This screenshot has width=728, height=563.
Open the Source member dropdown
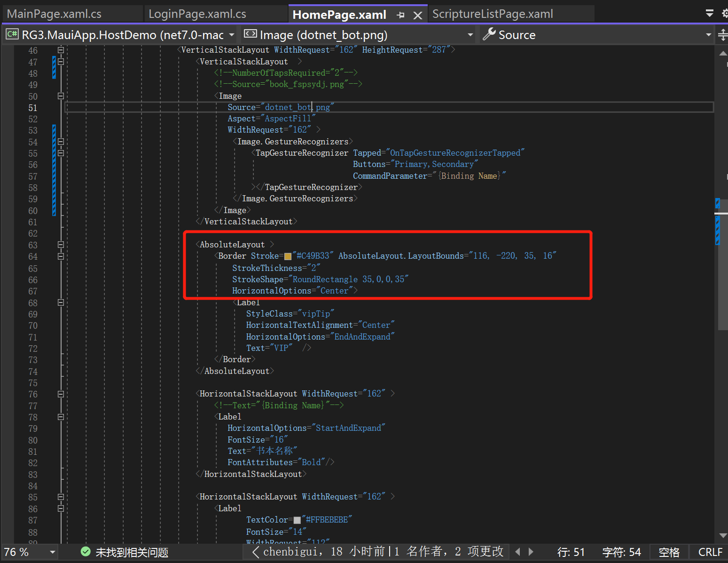597,35
